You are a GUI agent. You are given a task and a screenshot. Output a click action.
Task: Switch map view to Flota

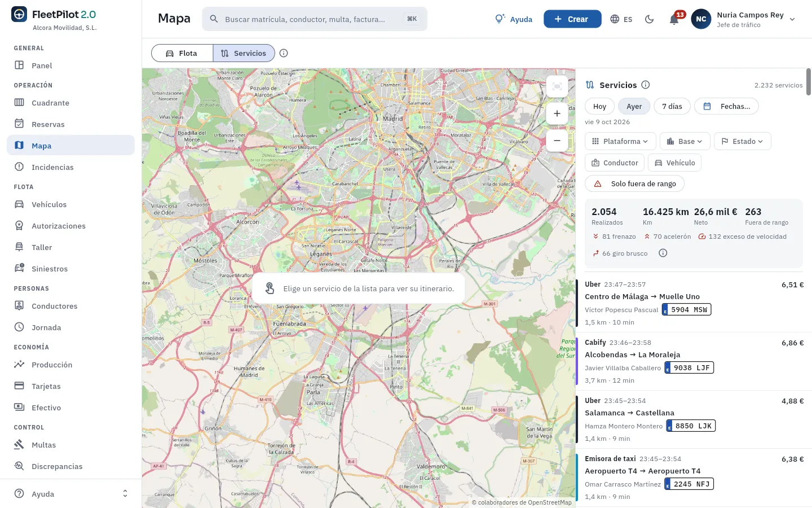tap(182, 53)
